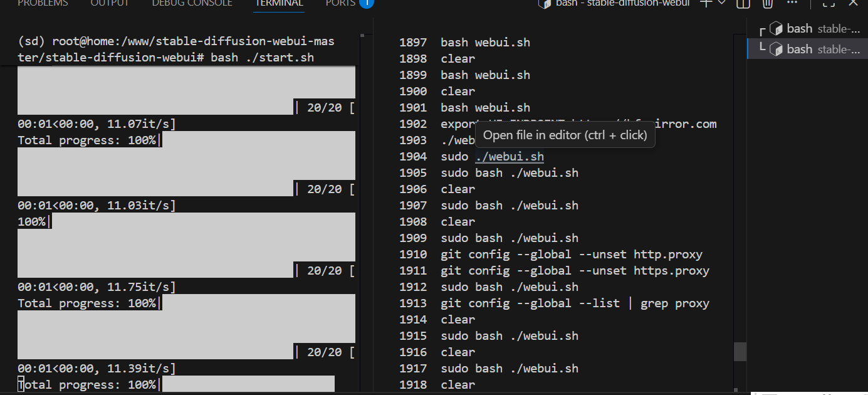Image resolution: width=868 pixels, height=395 pixels.
Task: Click the bash icon of the highlighted terminal entry
Action: 776,48
